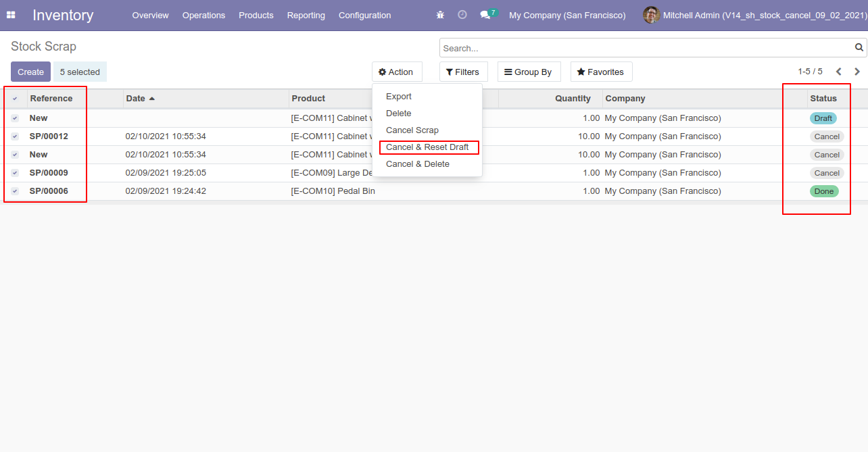
Task: Go to next page with right chevron
Action: (x=857, y=72)
